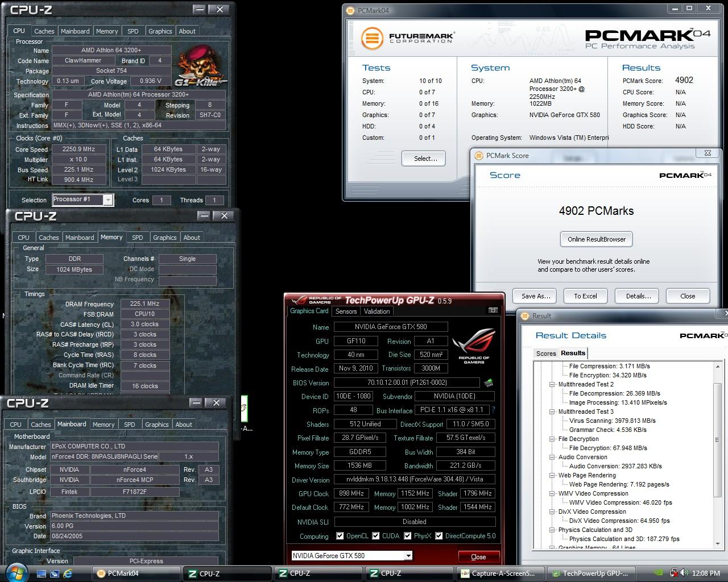
Task: Click the scroll-down arrow in Result Details
Action: 718,544
